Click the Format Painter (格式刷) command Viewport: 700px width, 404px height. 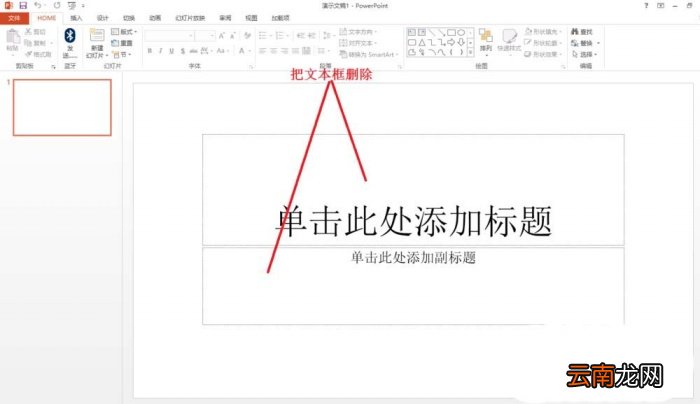pyautogui.click(x=38, y=54)
